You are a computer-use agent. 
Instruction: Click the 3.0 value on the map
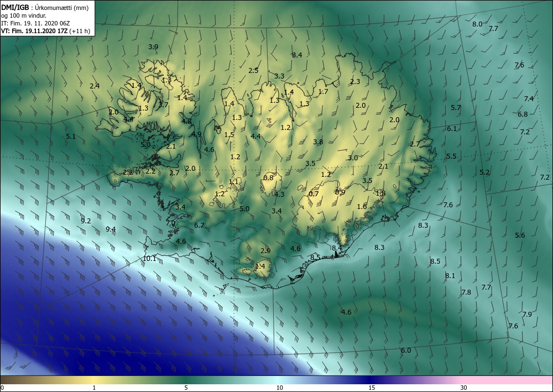(353, 158)
